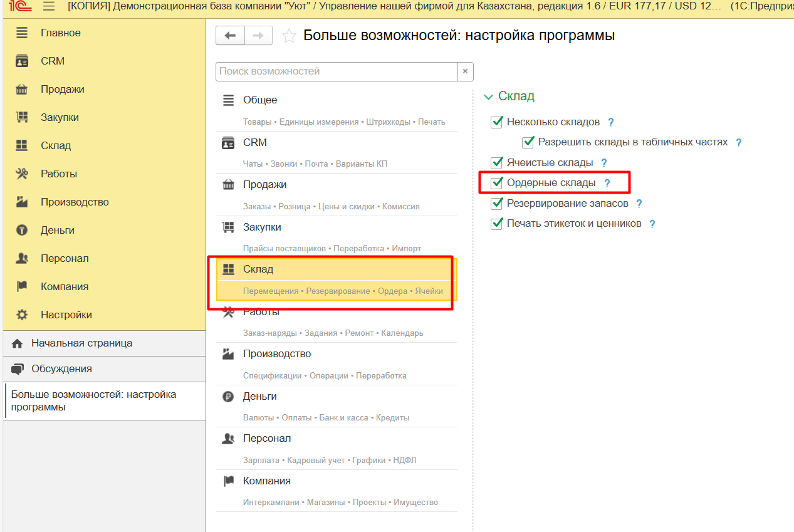The height and width of the screenshot is (532, 794).
Task: Clear search field with the x button
Action: (x=465, y=71)
